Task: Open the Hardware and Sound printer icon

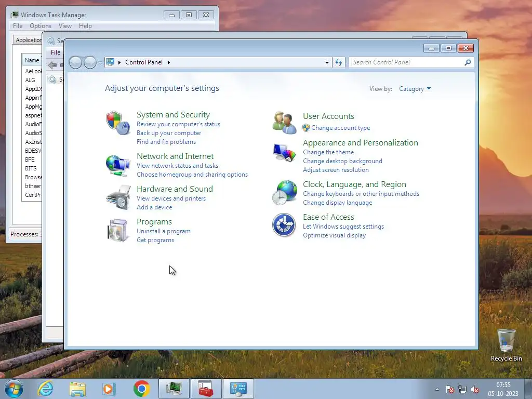Action: pos(118,197)
